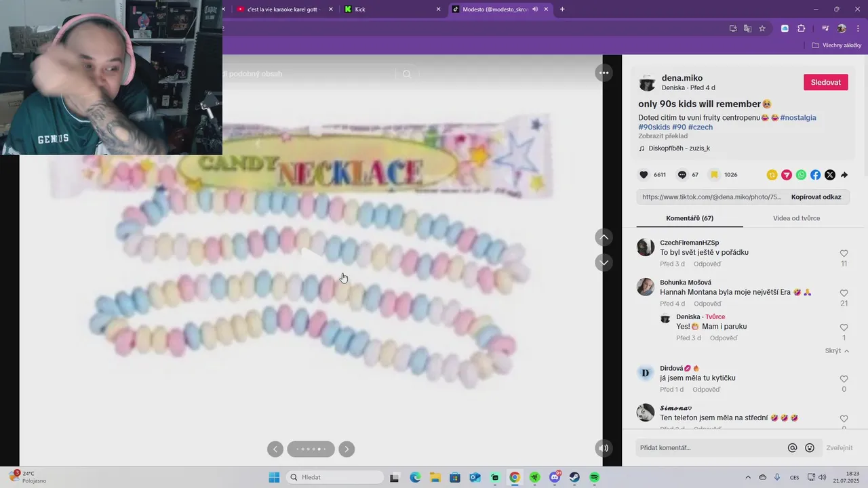The width and height of the screenshot is (868, 488).
Task: Click the Hledat taskbar search box
Action: click(335, 477)
